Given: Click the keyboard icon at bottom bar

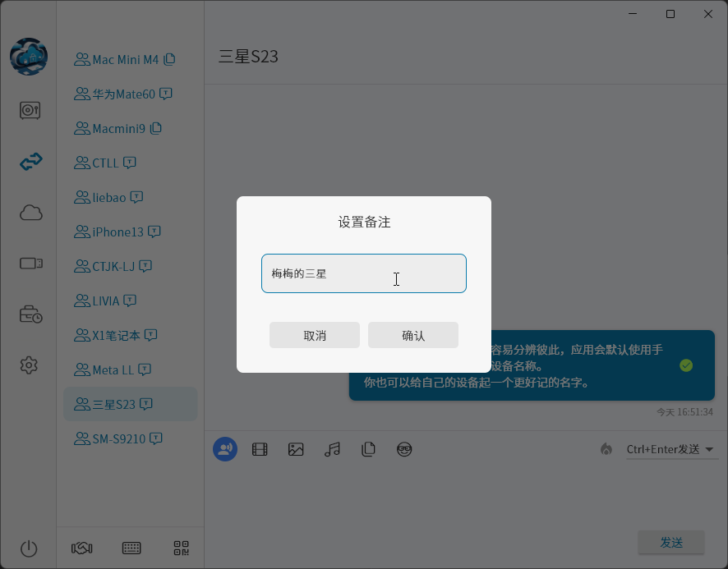Looking at the screenshot, I should [x=131, y=548].
